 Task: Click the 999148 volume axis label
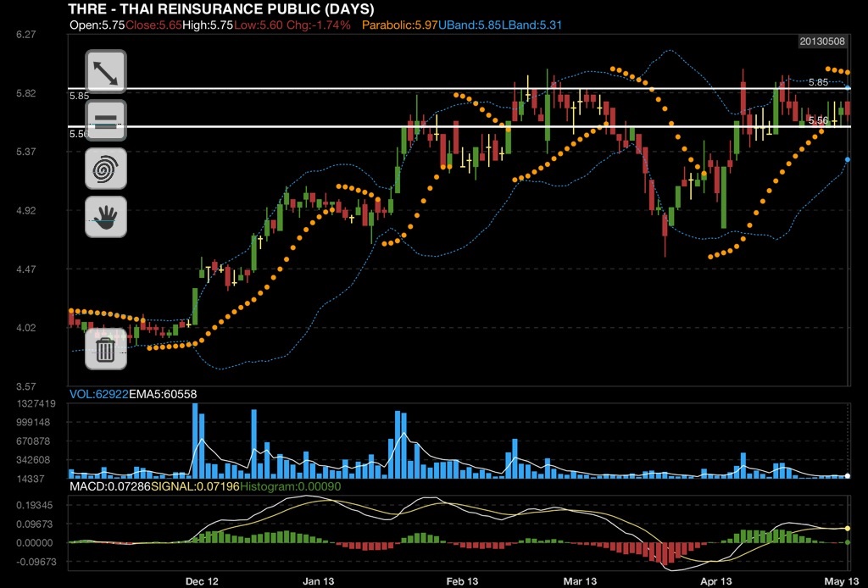[34, 422]
